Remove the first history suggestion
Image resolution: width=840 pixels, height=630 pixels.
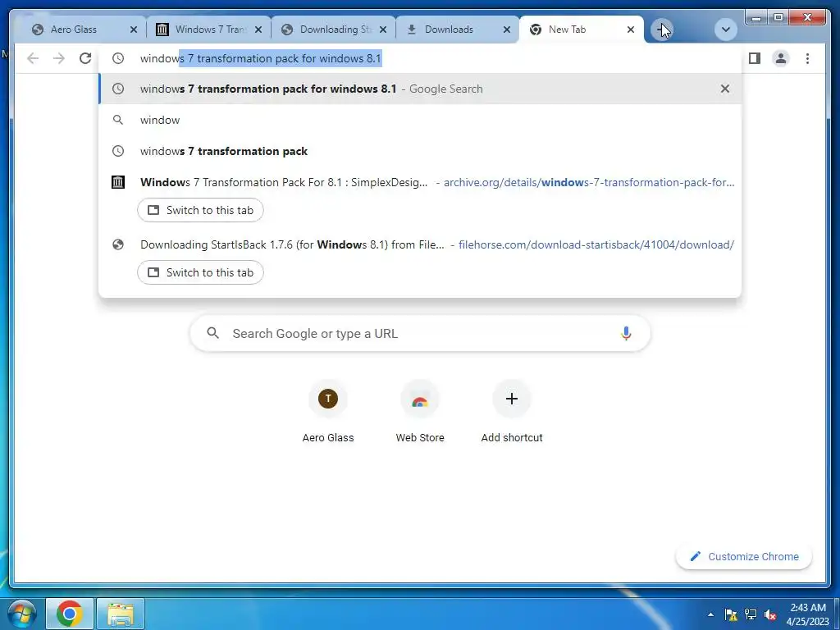725,89
